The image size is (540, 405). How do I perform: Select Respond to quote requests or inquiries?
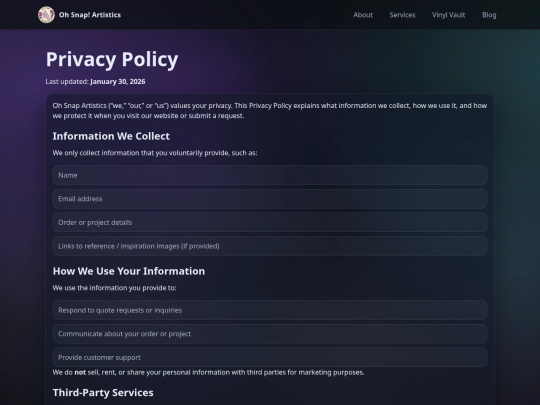pos(270,310)
